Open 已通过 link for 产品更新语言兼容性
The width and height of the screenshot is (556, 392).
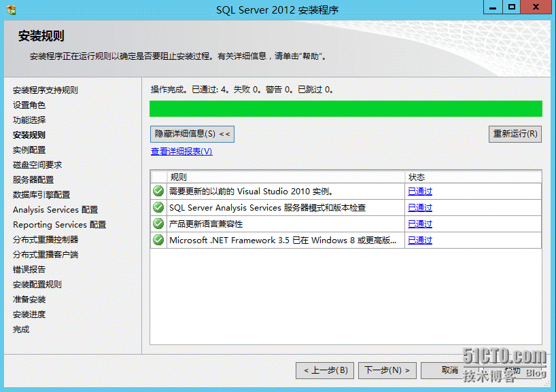click(x=420, y=224)
